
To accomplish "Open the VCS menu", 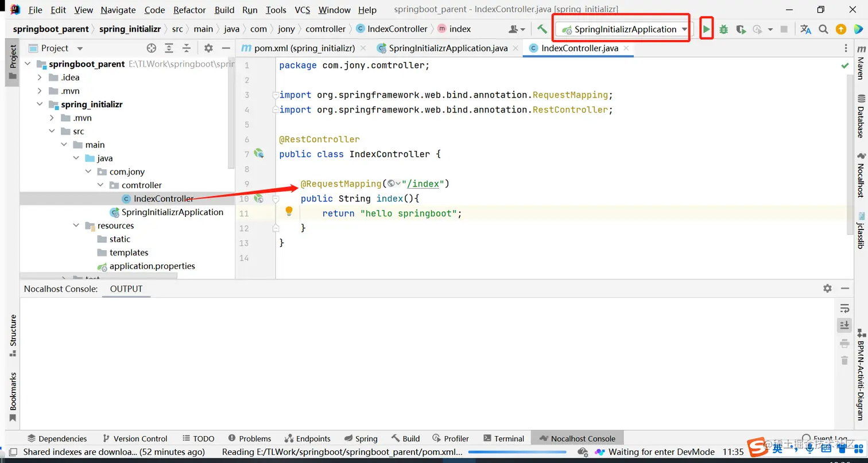I will (x=302, y=10).
